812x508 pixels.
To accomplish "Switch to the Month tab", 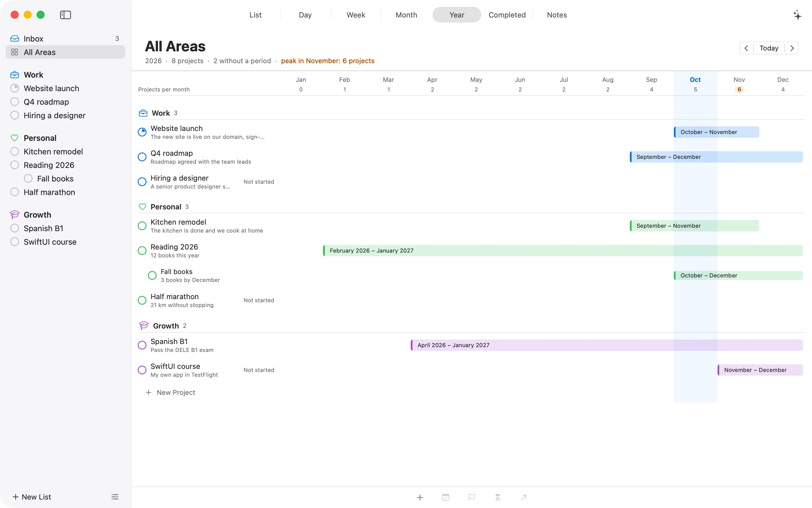I will (406, 15).
